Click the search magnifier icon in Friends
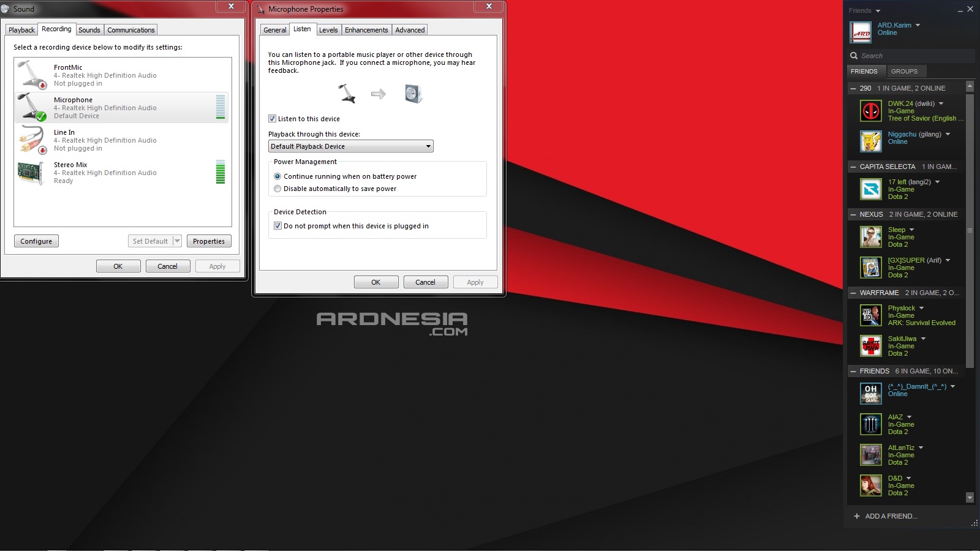The width and height of the screenshot is (980, 551). tap(854, 56)
